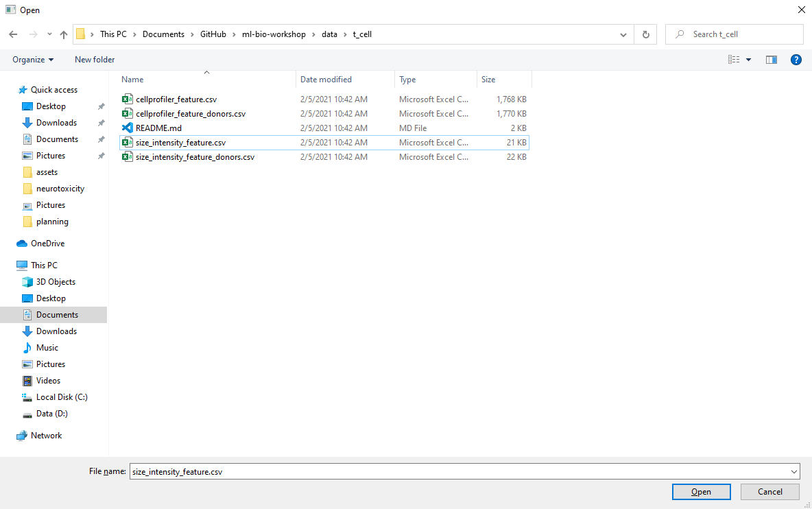Viewport: 812px width, 509px height.
Task: Expand the Organize dropdown menu
Action: click(x=33, y=60)
